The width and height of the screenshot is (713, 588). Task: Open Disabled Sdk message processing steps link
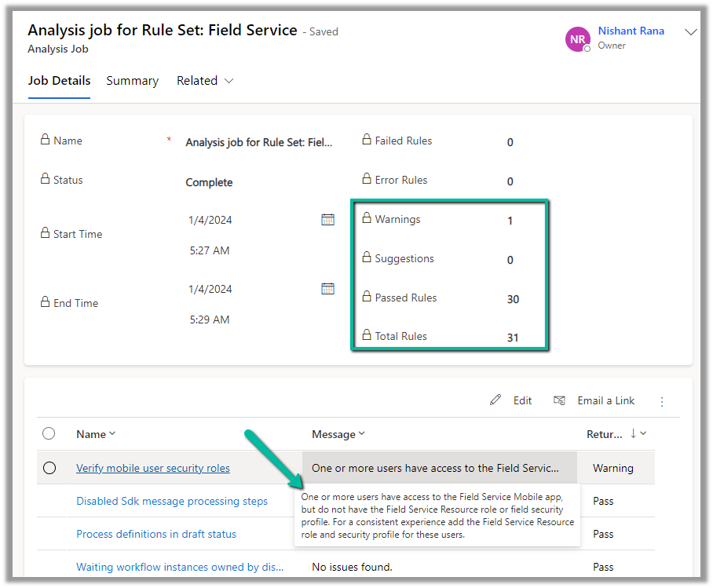click(172, 501)
